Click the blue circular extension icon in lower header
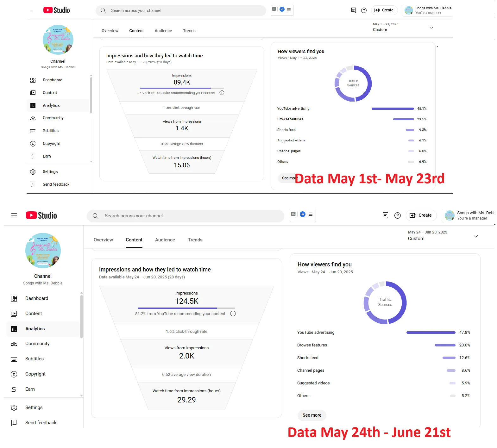This screenshot has height=448, width=497. (x=303, y=214)
